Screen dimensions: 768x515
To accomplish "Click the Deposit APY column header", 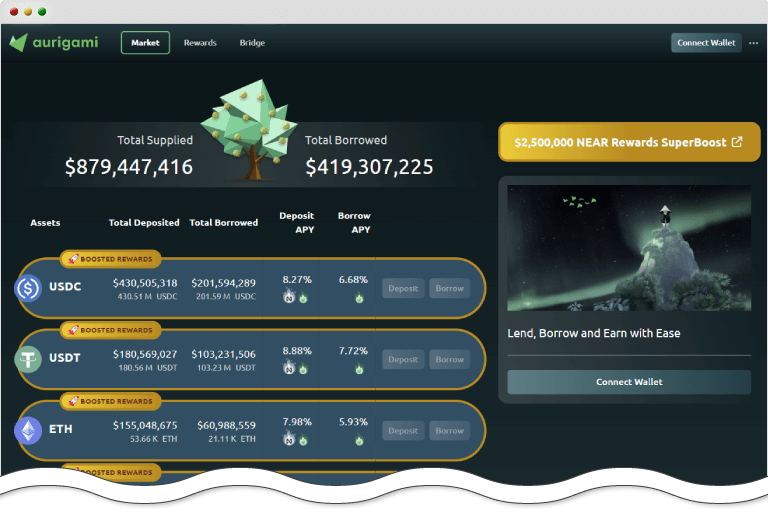I will pos(297,222).
